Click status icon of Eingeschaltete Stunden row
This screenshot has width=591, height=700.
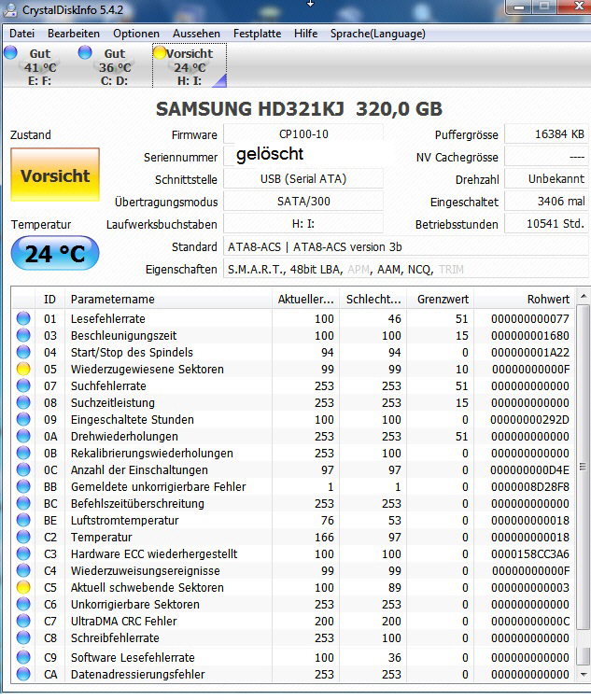pyautogui.click(x=23, y=419)
